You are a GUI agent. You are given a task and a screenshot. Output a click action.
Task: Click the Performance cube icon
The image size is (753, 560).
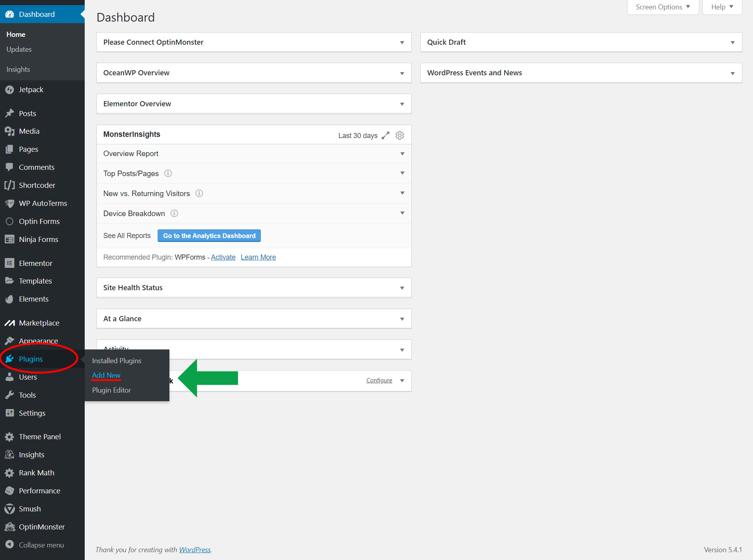pos(9,491)
